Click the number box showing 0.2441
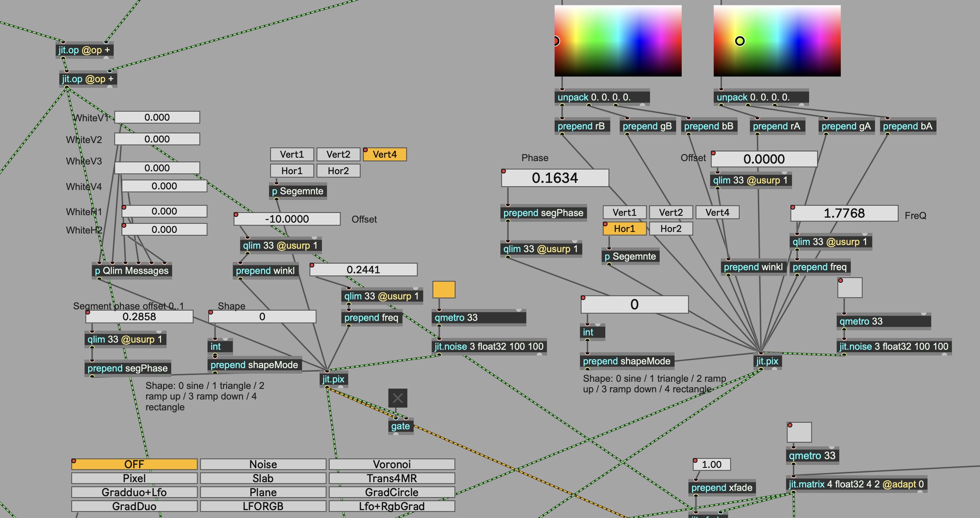The image size is (980, 518). click(x=363, y=269)
